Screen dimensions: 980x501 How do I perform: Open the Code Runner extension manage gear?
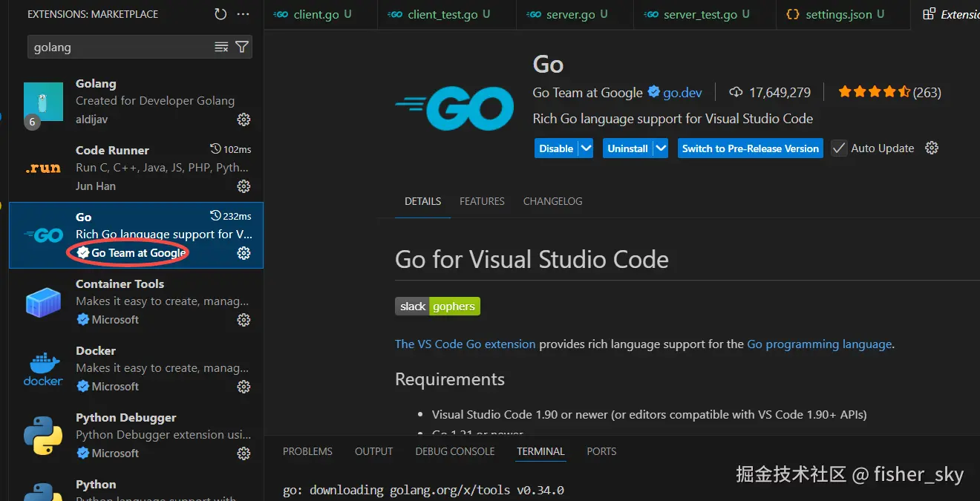[x=244, y=186]
